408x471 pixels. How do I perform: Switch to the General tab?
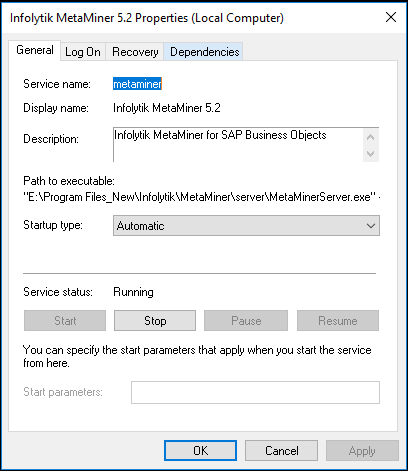pos(35,50)
